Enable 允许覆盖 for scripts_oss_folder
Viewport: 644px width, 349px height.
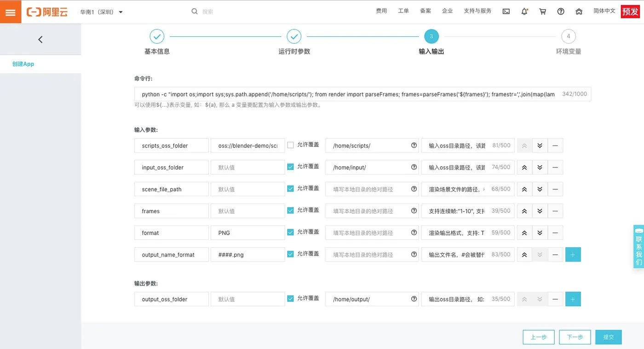pyautogui.click(x=290, y=145)
